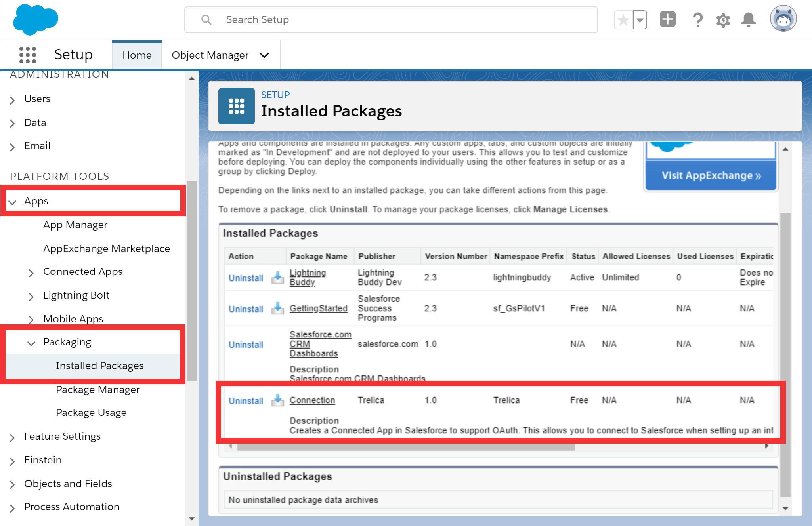The height and width of the screenshot is (526, 812).
Task: Click the Used Licenses column header
Action: (x=705, y=256)
